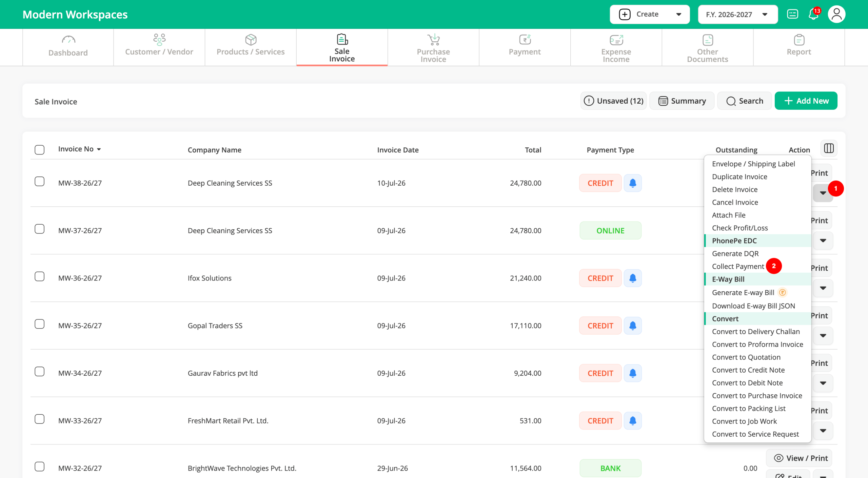868x478 pixels.
Task: Check the box for invoice MW-33-26/27
Action: 40,419
